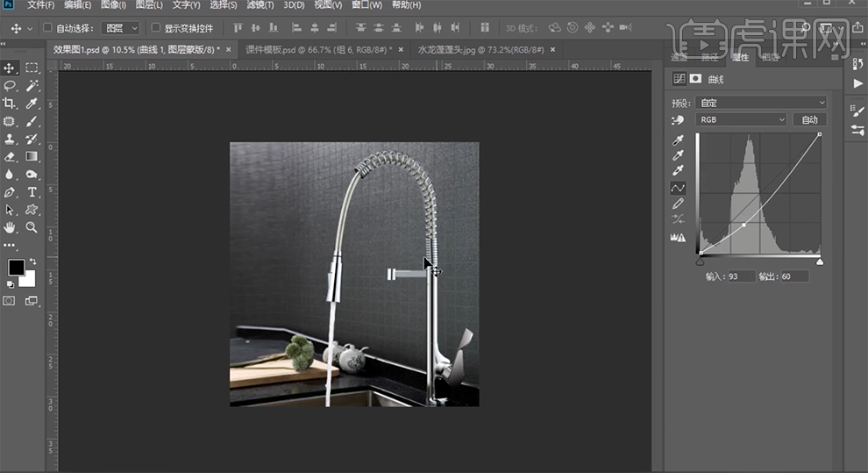Click the curve Output value field

[x=794, y=276]
